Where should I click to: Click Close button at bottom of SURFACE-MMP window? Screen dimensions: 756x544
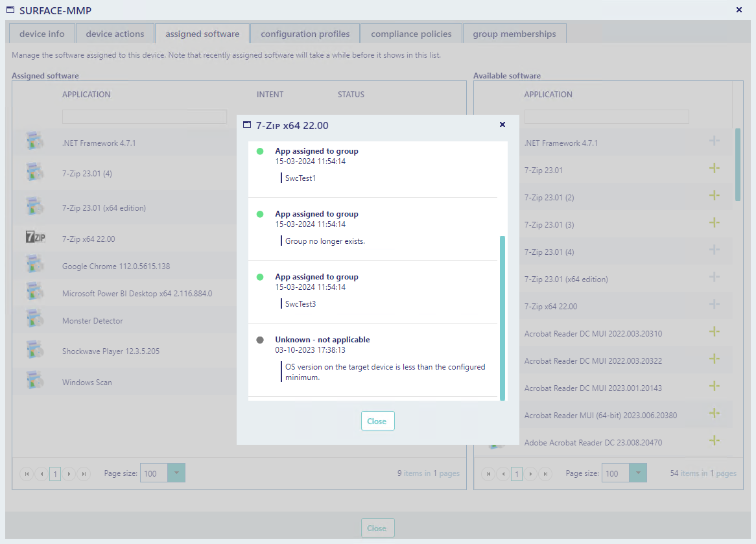(377, 528)
